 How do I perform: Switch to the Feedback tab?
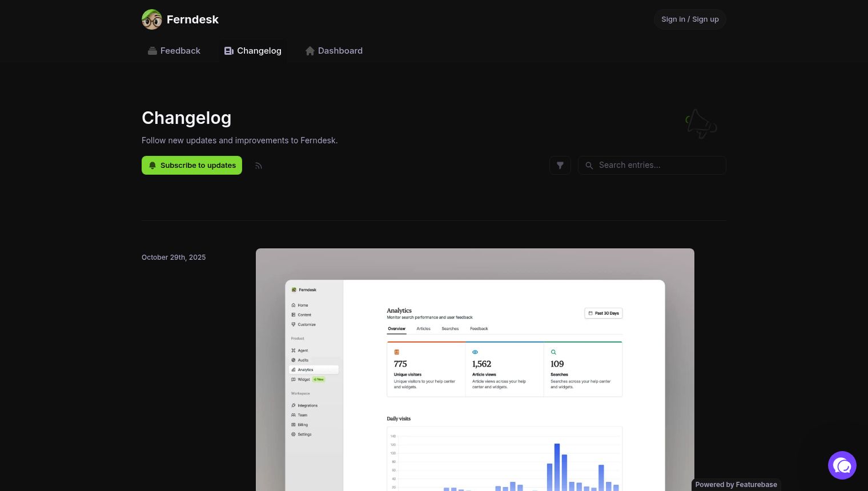(x=180, y=50)
